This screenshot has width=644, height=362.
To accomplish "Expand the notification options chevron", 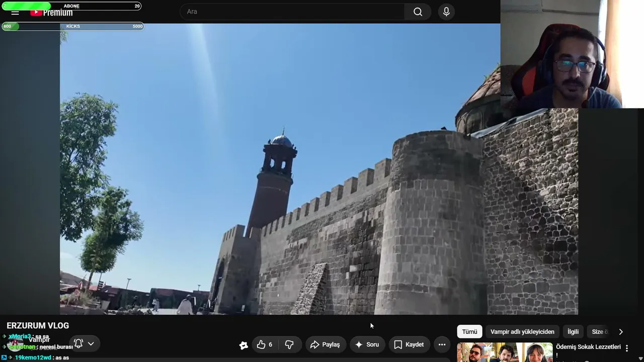I will click(91, 344).
